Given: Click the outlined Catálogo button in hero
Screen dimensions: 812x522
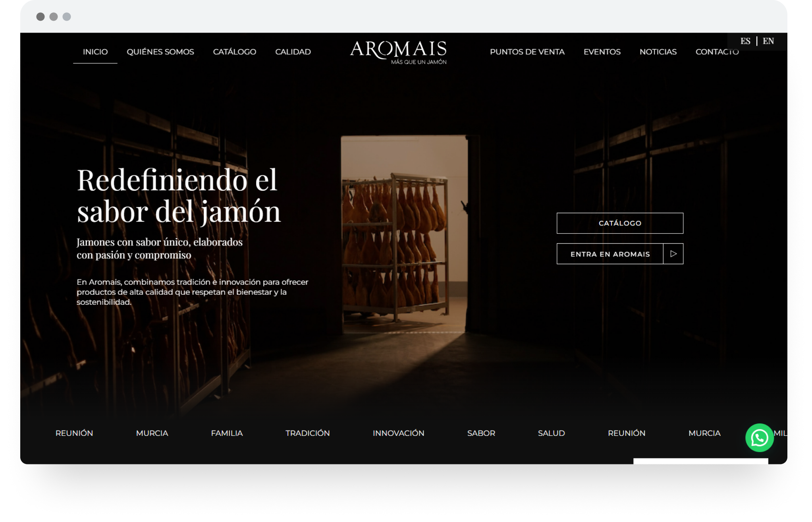Looking at the screenshot, I should [620, 223].
